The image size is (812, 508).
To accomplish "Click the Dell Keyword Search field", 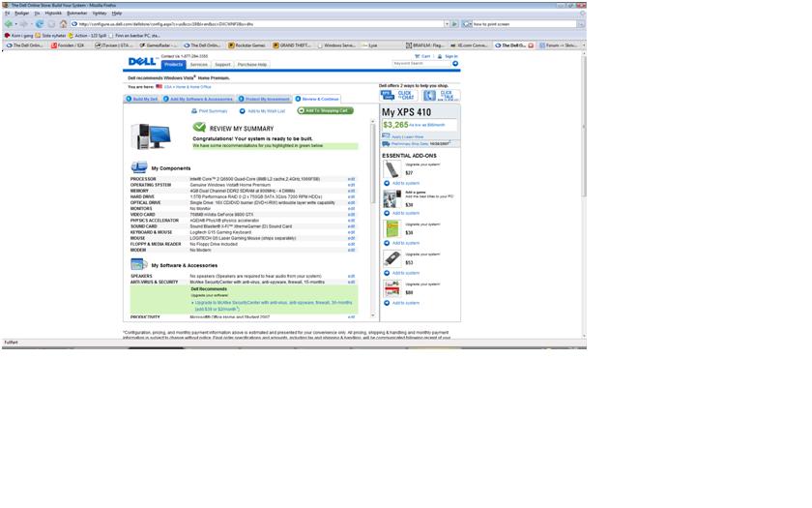I will (x=421, y=63).
